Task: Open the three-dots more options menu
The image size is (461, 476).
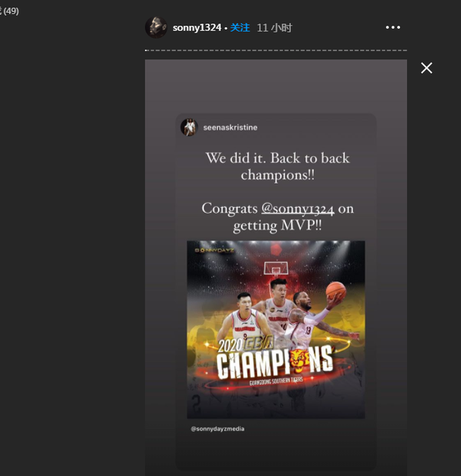Action: (x=393, y=28)
